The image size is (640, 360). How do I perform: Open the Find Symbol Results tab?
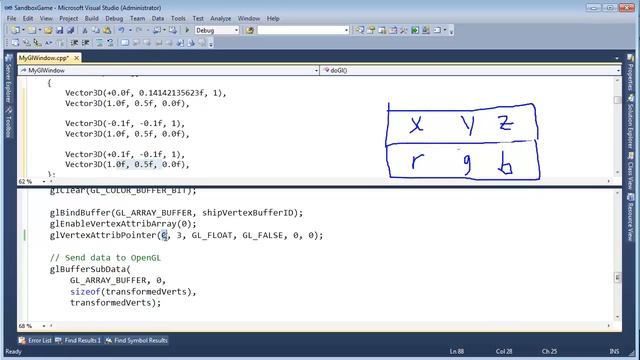click(x=136, y=340)
